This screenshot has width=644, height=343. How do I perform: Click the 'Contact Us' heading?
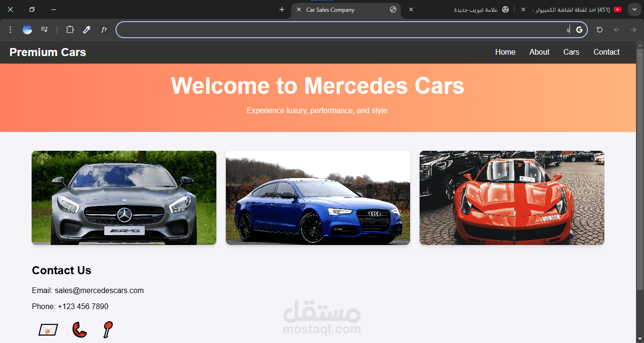(x=62, y=270)
